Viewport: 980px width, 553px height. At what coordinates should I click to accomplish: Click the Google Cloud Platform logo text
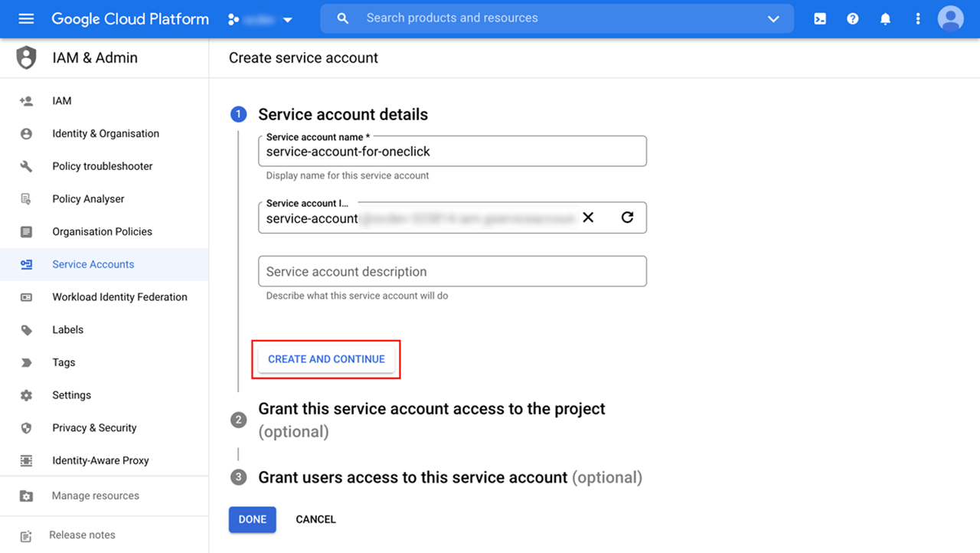tap(130, 19)
